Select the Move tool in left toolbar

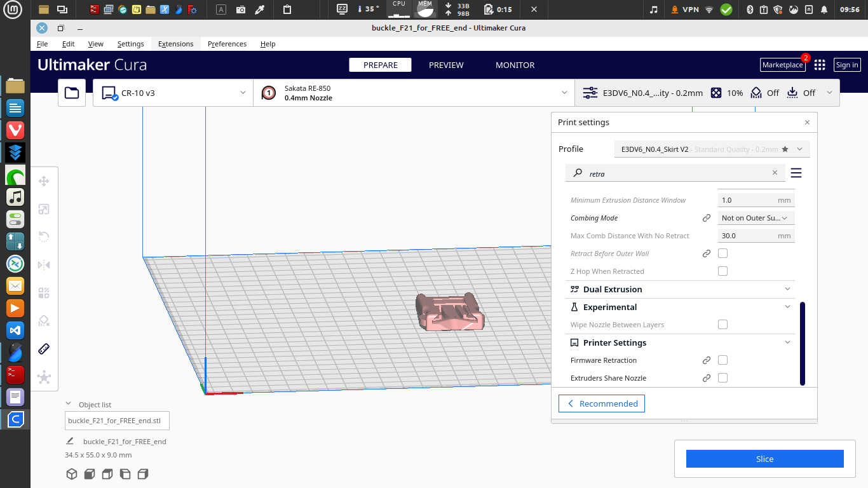point(44,181)
